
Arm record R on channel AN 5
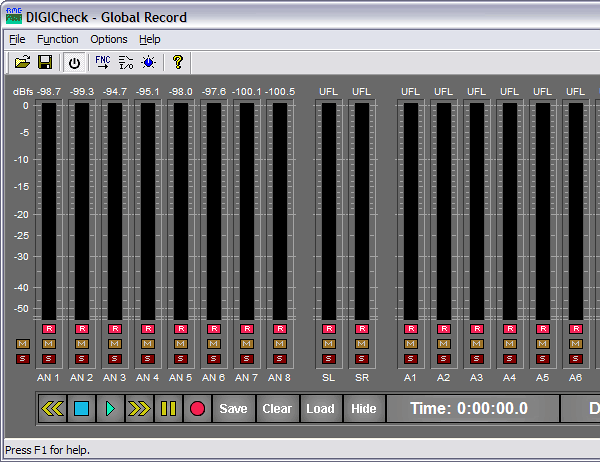[x=181, y=329]
